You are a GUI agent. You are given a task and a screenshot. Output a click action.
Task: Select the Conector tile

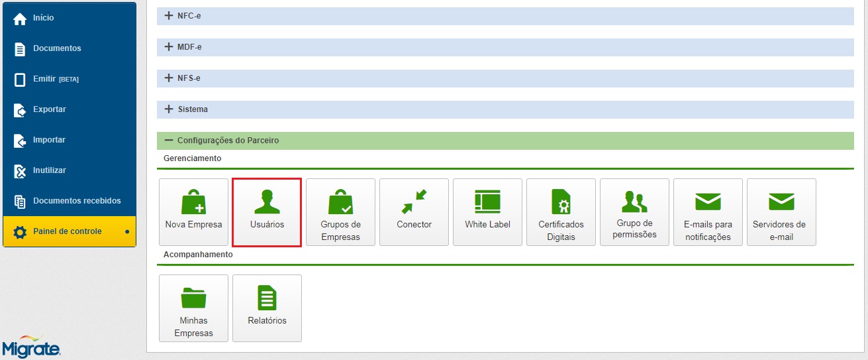coord(414,212)
